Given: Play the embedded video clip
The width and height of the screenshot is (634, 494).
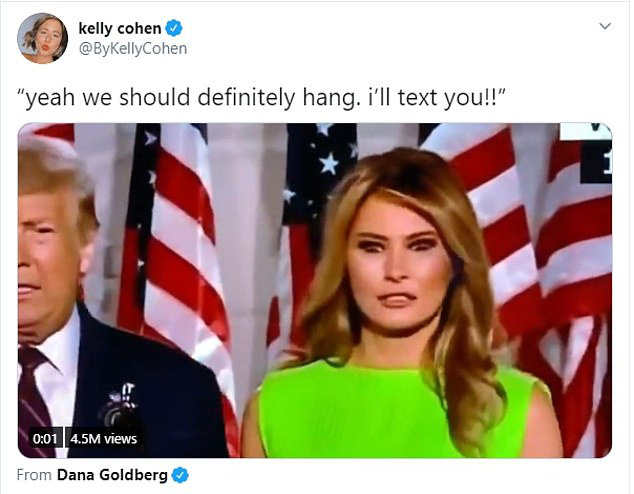Looking at the screenshot, I should point(315,290).
